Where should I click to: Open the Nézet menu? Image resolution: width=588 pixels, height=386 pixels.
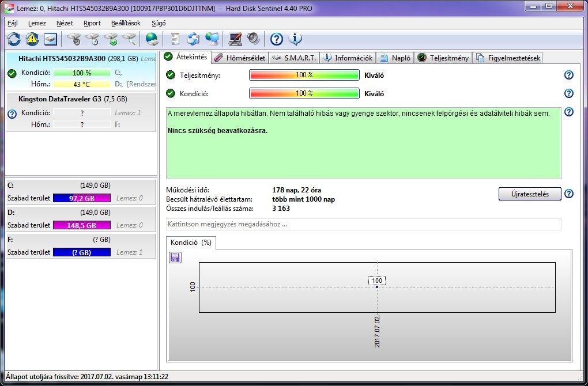65,23
